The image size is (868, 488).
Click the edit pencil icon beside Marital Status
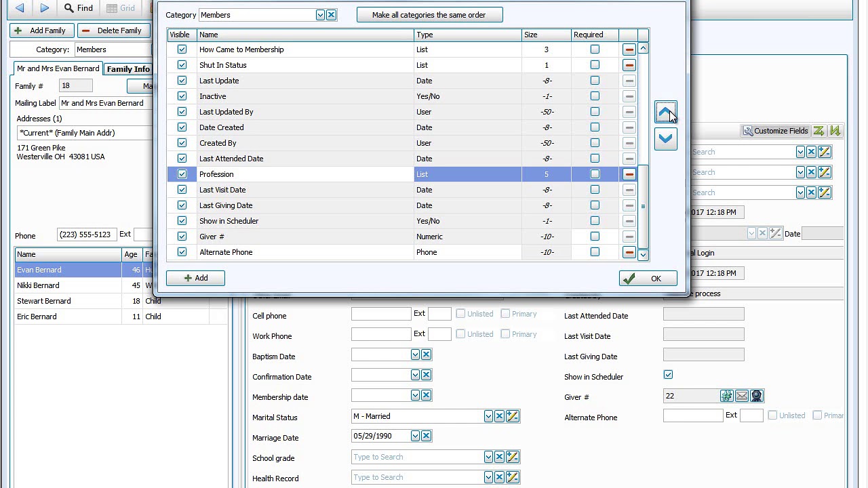513,417
